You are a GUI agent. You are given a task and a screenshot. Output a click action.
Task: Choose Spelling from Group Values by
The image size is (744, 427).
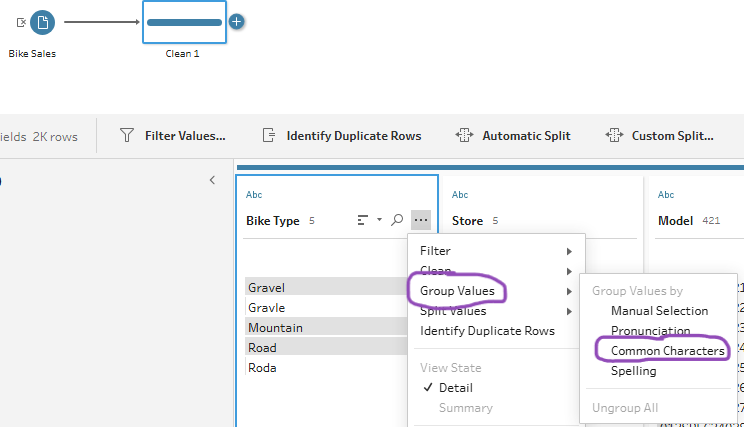(x=634, y=371)
